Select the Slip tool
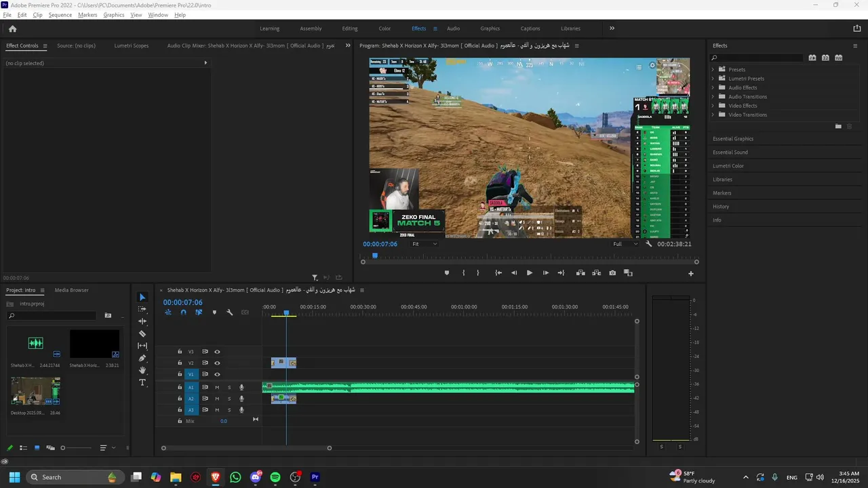Image resolution: width=868 pixels, height=488 pixels. pyautogui.click(x=142, y=346)
